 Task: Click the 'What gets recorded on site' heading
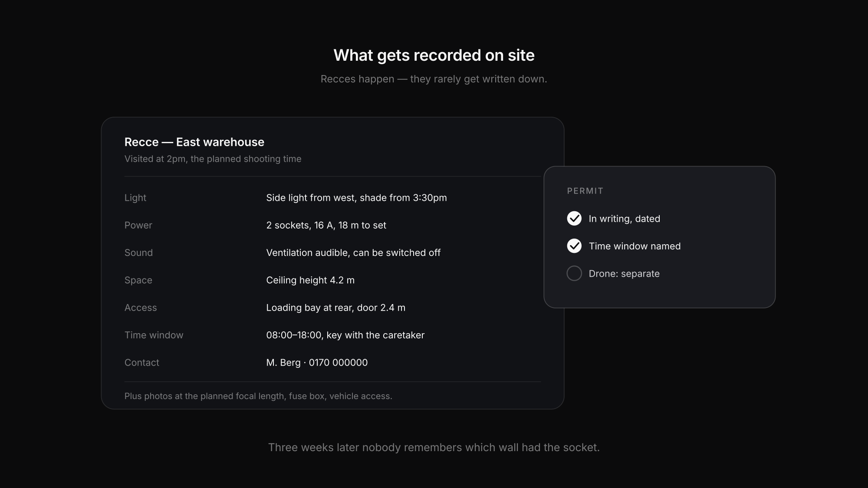pyautogui.click(x=434, y=55)
